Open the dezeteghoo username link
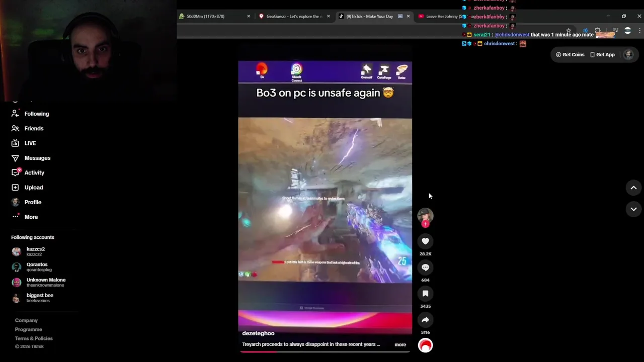Viewport: 644px width, 362px height. [258, 333]
